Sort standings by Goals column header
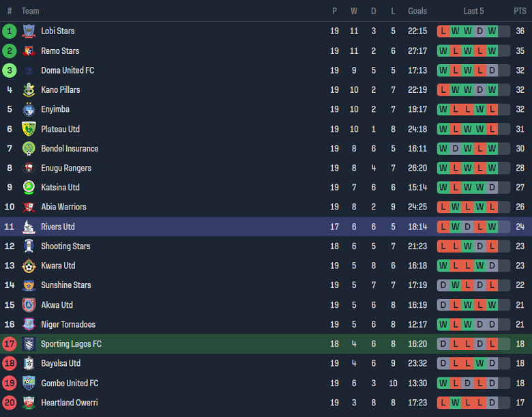The image size is (532, 417). tap(417, 11)
